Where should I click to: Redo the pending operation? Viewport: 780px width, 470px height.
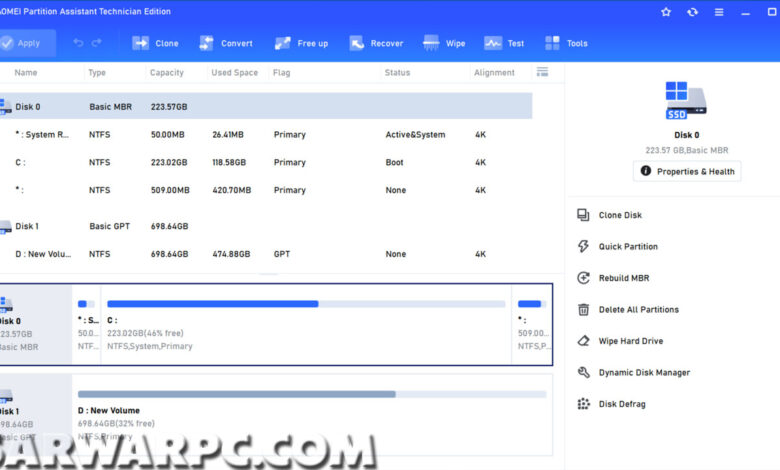coord(97,43)
